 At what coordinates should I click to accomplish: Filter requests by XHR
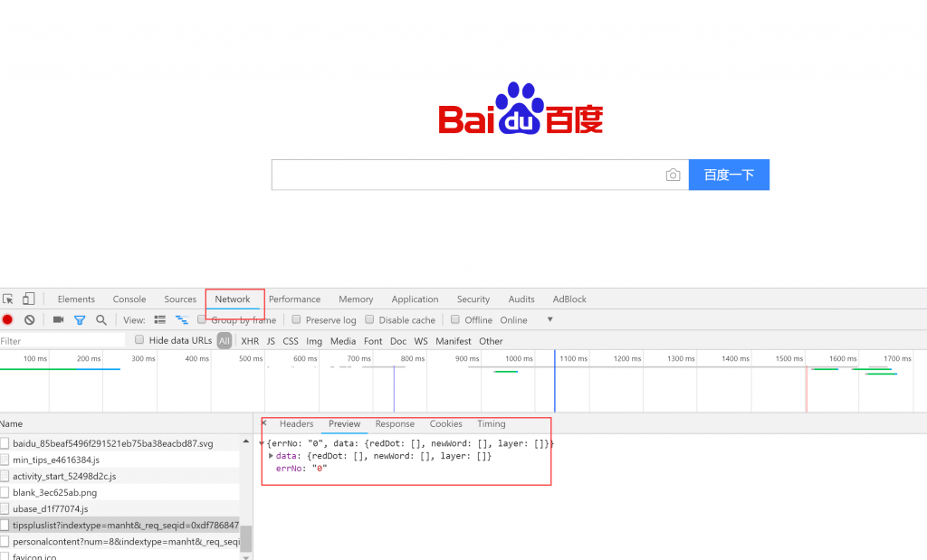coord(250,341)
